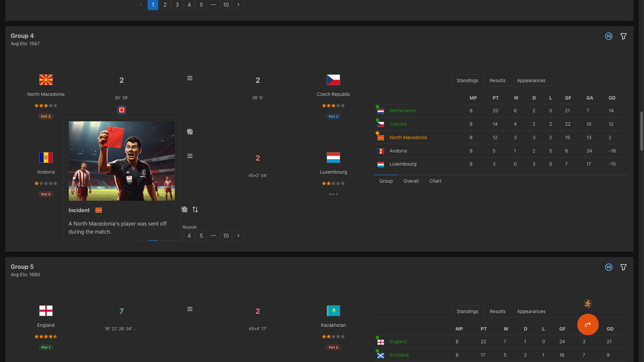Click the next-page chevron in Group 4 pagination
Viewport: 644px width, 362px height.
(238, 236)
